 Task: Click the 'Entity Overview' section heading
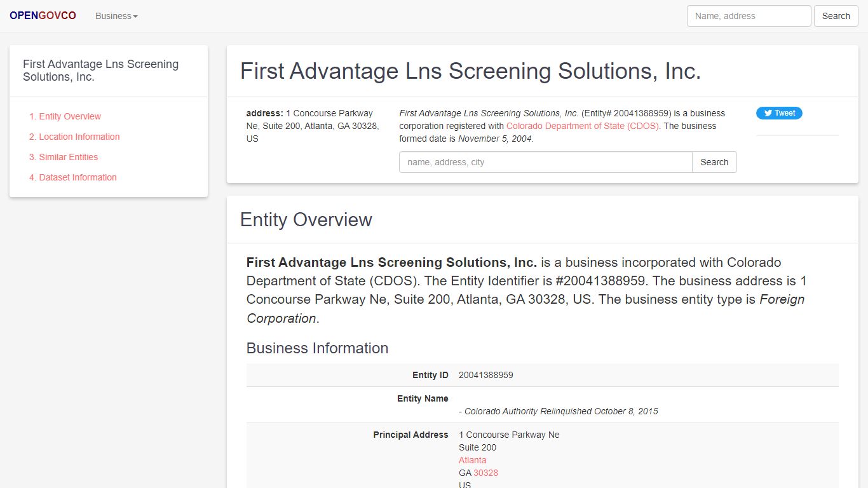coord(306,220)
